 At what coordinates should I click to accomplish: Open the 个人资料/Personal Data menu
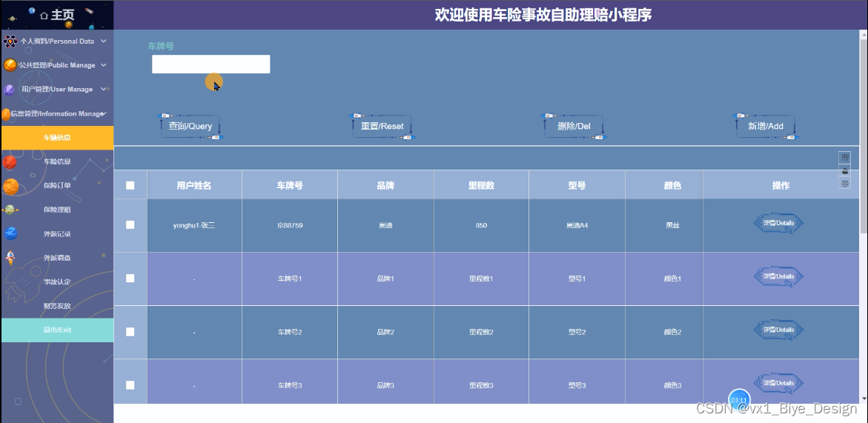coord(57,41)
